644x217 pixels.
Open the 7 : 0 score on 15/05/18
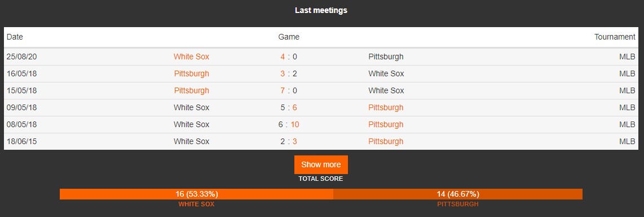coord(289,90)
